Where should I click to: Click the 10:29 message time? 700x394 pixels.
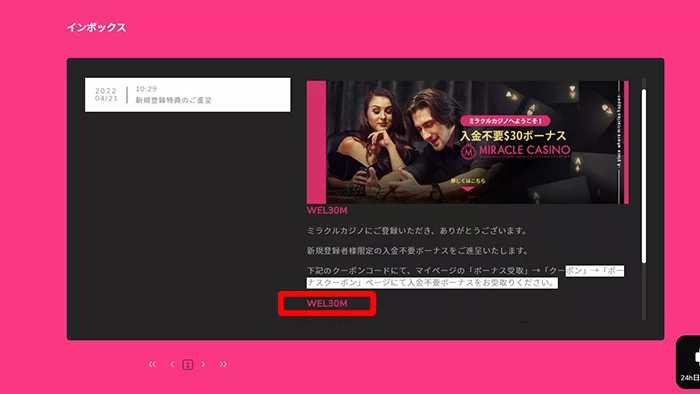tap(146, 89)
